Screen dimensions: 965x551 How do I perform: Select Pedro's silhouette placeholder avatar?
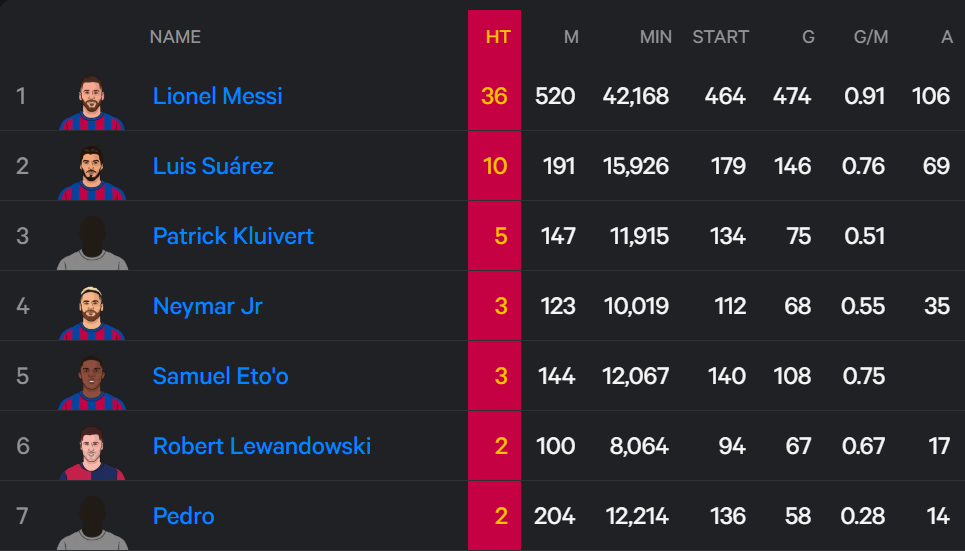92,523
